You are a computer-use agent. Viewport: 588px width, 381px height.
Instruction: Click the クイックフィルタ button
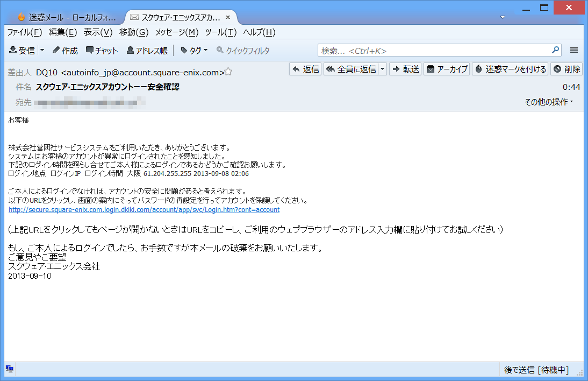pos(243,51)
